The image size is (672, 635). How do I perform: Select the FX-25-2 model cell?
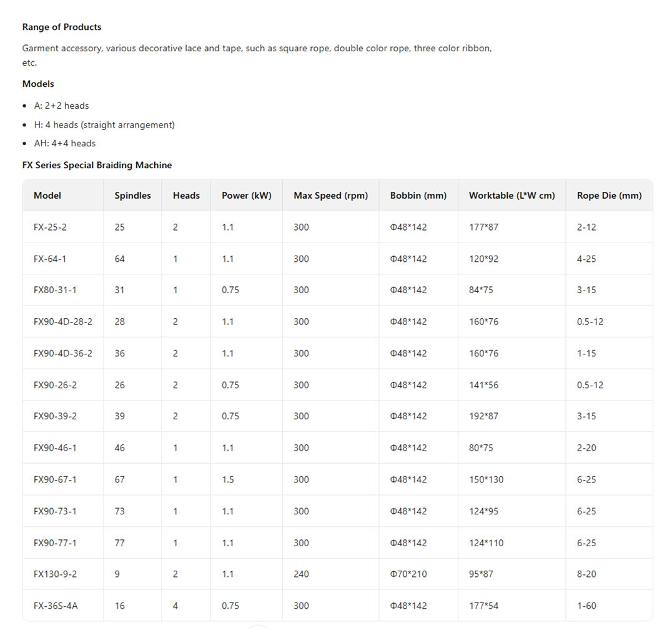point(50,227)
